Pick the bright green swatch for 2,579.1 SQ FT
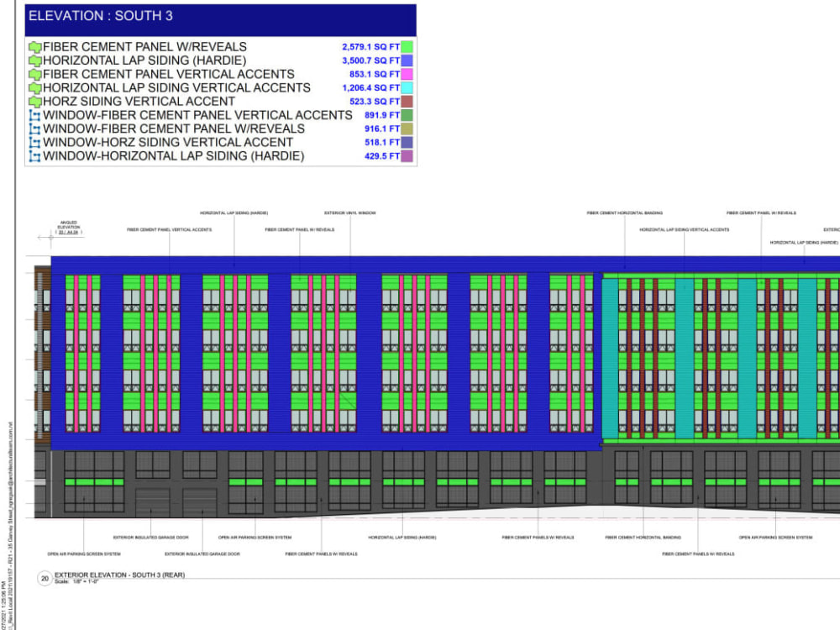The width and height of the screenshot is (840, 630). 407,46
